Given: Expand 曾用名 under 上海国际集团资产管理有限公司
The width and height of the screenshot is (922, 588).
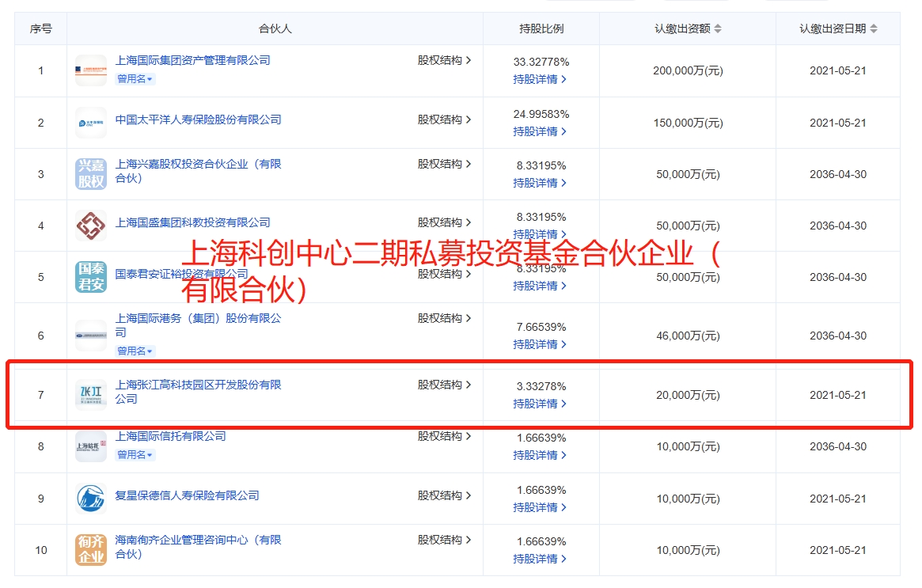Looking at the screenshot, I should [x=135, y=79].
